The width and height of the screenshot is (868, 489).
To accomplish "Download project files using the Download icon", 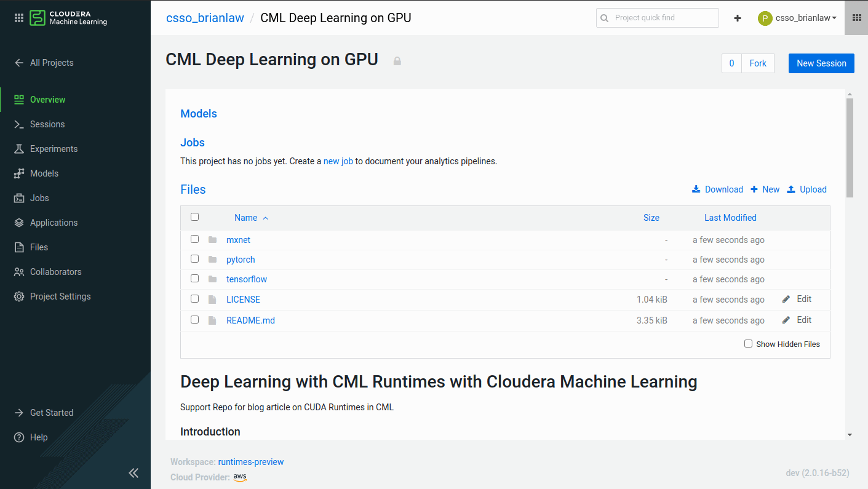I will (x=717, y=189).
